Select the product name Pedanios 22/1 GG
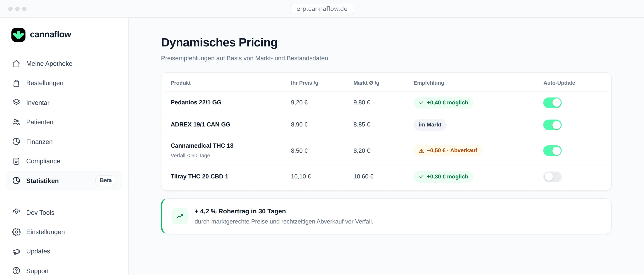 (196, 102)
